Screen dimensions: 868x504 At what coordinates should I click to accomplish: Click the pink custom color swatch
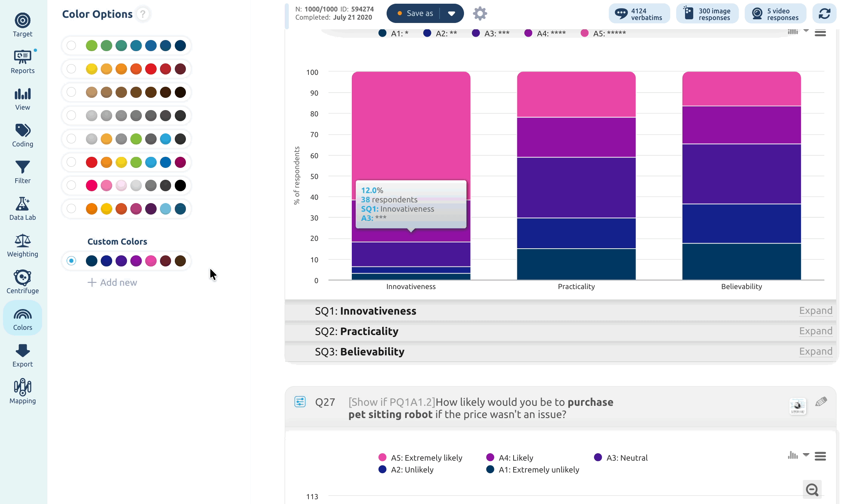tap(151, 261)
